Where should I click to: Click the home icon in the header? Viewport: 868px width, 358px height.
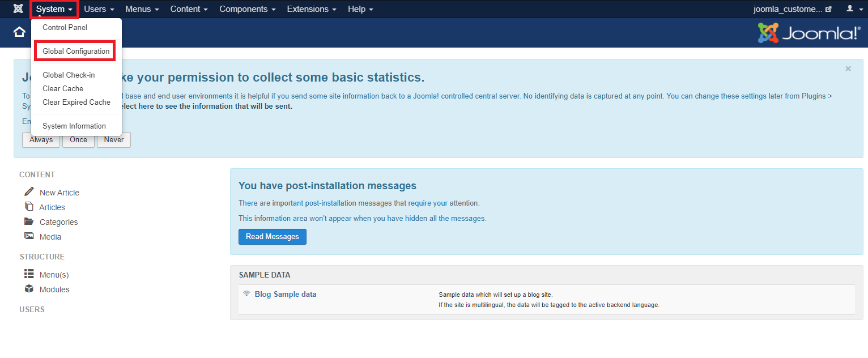19,32
